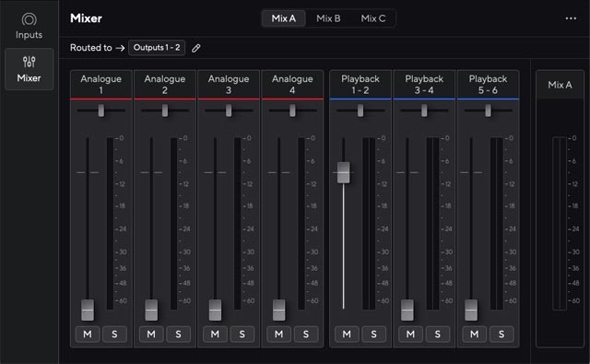
Task: Grab the Analogue 1 volume fader handle
Action: tap(88, 310)
